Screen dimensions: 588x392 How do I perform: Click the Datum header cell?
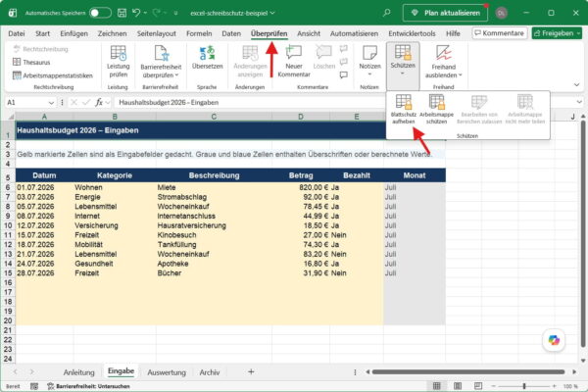(44, 175)
